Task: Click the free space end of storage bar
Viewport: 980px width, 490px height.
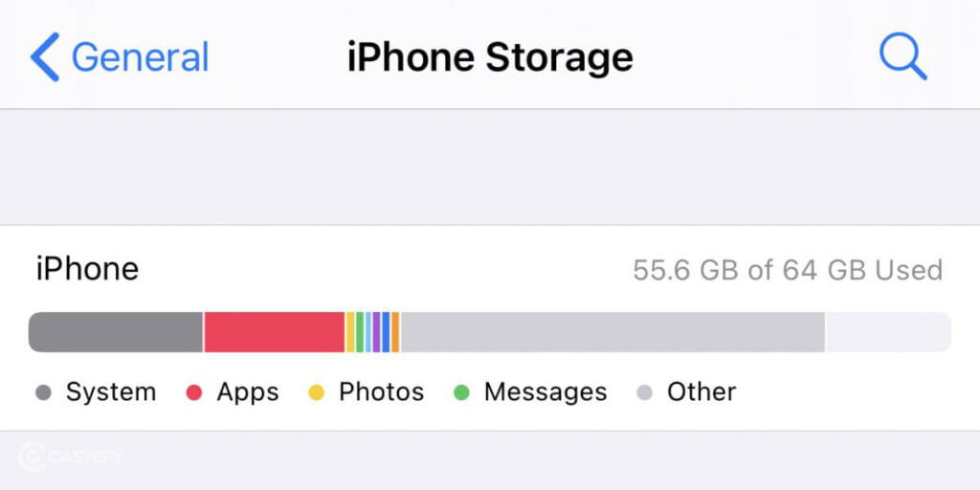Action: click(x=888, y=332)
